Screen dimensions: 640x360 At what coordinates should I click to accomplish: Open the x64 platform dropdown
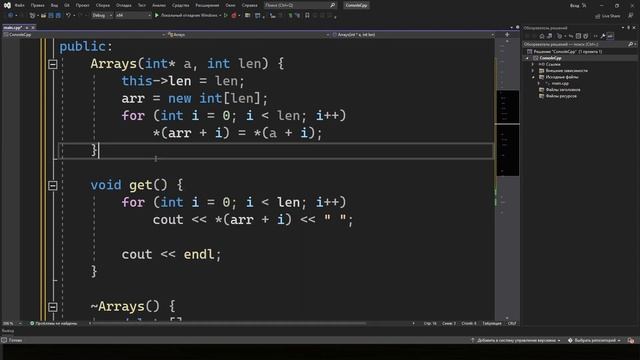pos(133,16)
